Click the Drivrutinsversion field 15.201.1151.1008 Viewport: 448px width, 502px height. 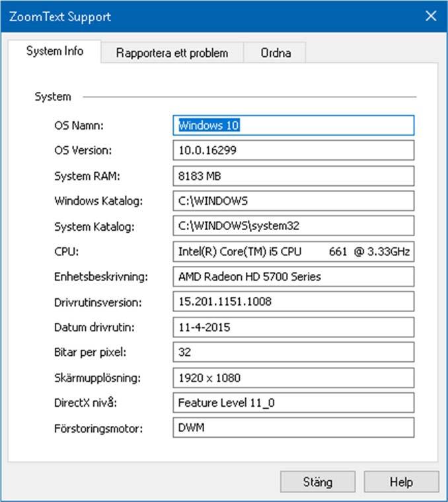293,301
